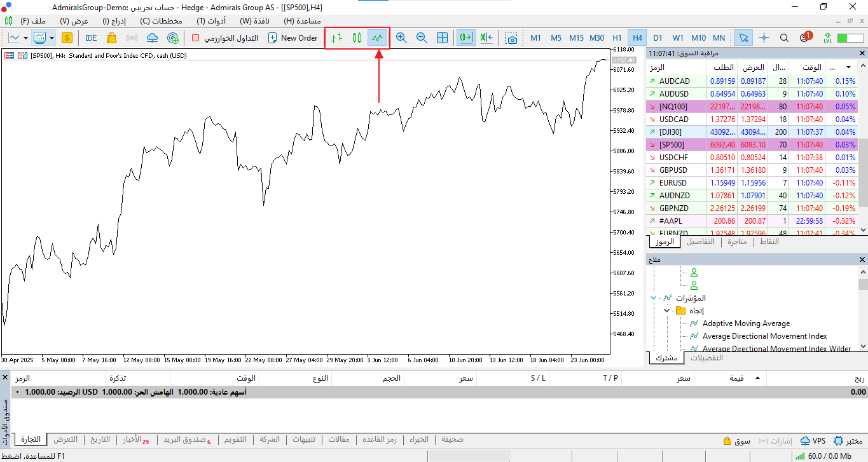This screenshot has height=462, width=868.
Task: Open dropdown arrow next to indicators icon
Action: (x=52, y=38)
